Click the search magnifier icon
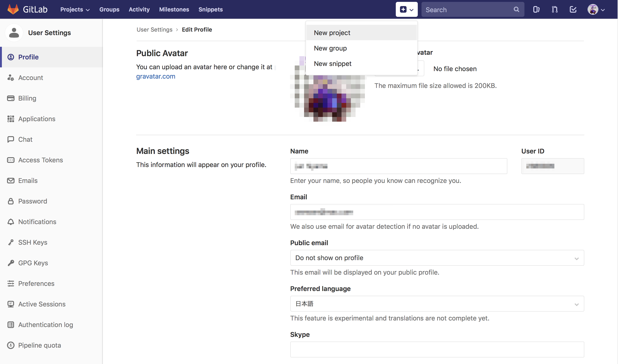The image size is (618, 364). 516,9
